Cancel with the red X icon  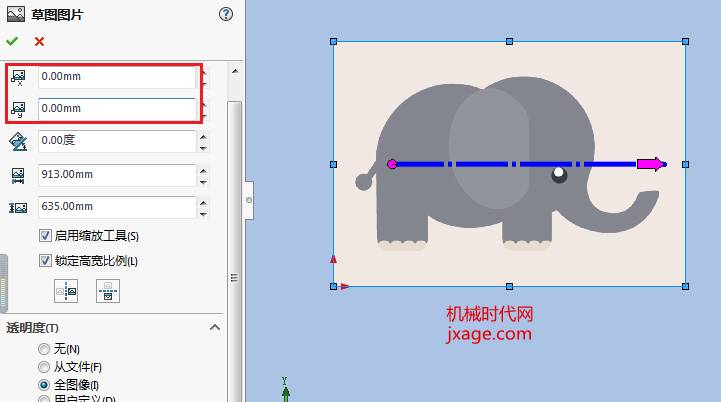point(40,41)
